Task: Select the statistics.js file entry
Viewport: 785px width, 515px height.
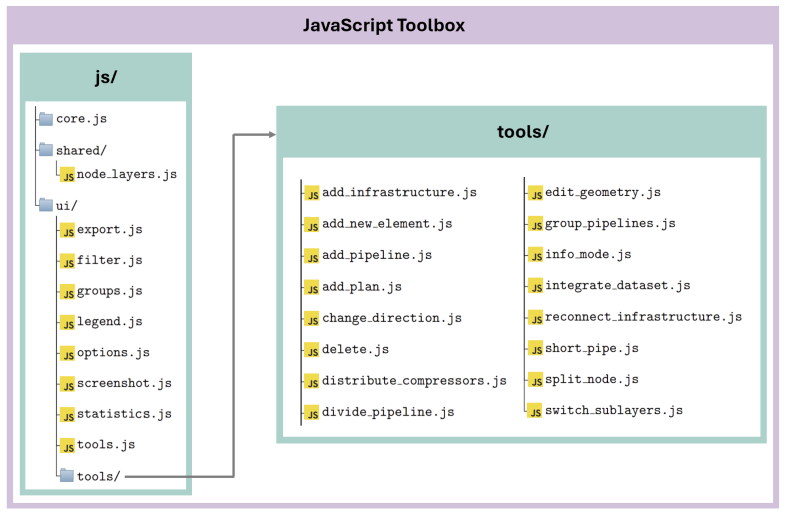Action: (124, 414)
